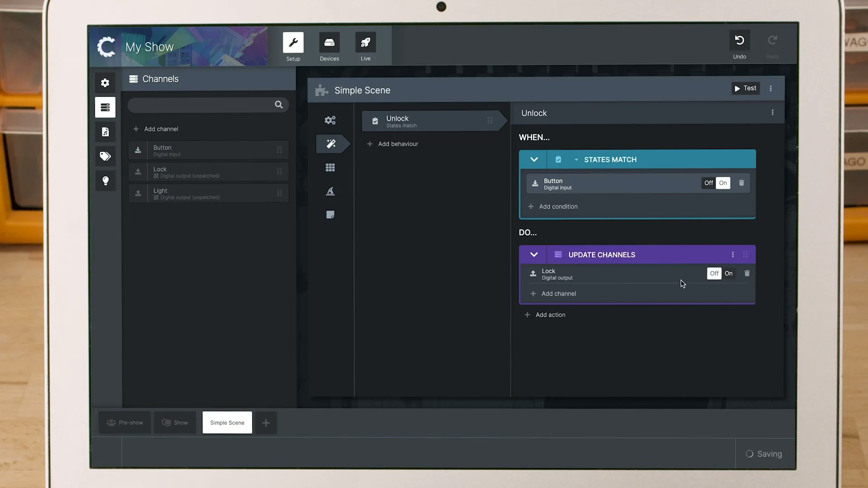Open States Match trigger type dropdown
Screen dimensions: 868x488
pos(576,160)
